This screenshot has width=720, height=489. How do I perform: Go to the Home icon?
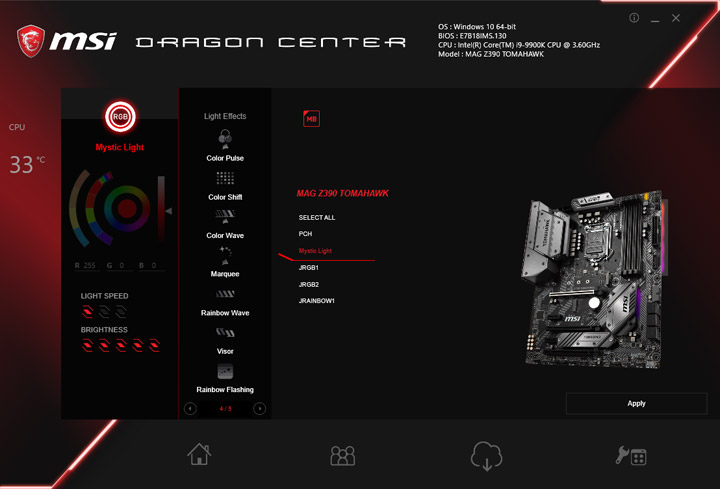[199, 454]
